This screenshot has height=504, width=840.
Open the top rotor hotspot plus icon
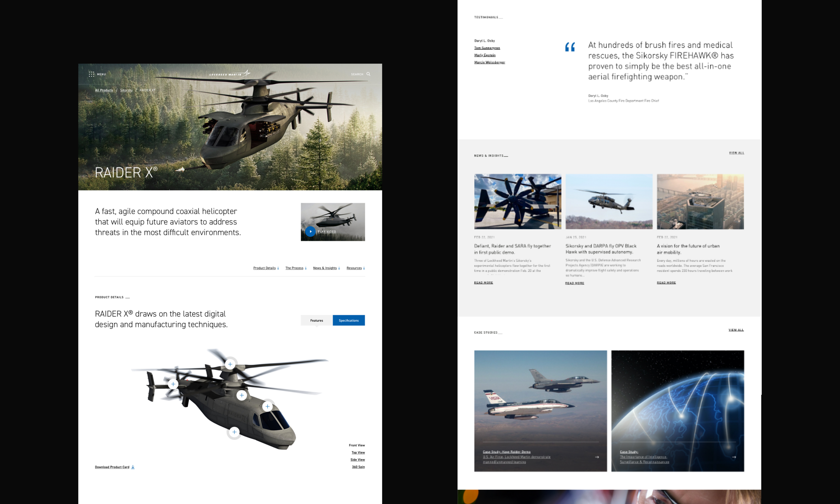(230, 364)
